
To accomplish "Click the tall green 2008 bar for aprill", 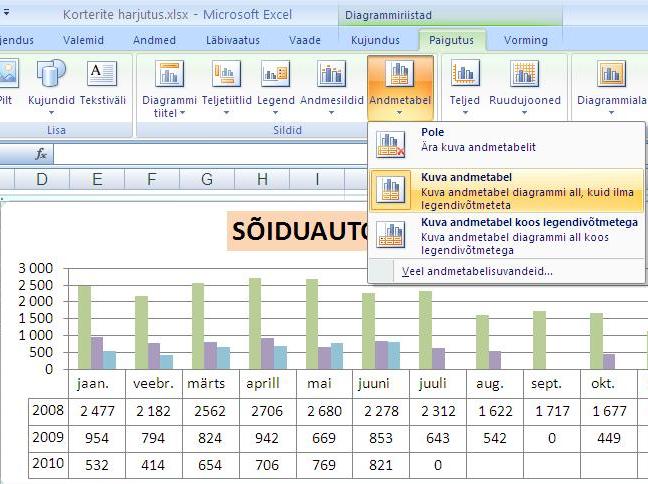I will tap(255, 323).
